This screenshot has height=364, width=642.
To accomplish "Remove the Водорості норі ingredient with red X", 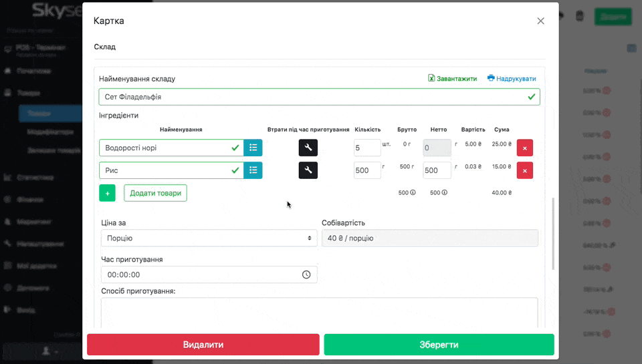I will pos(524,148).
